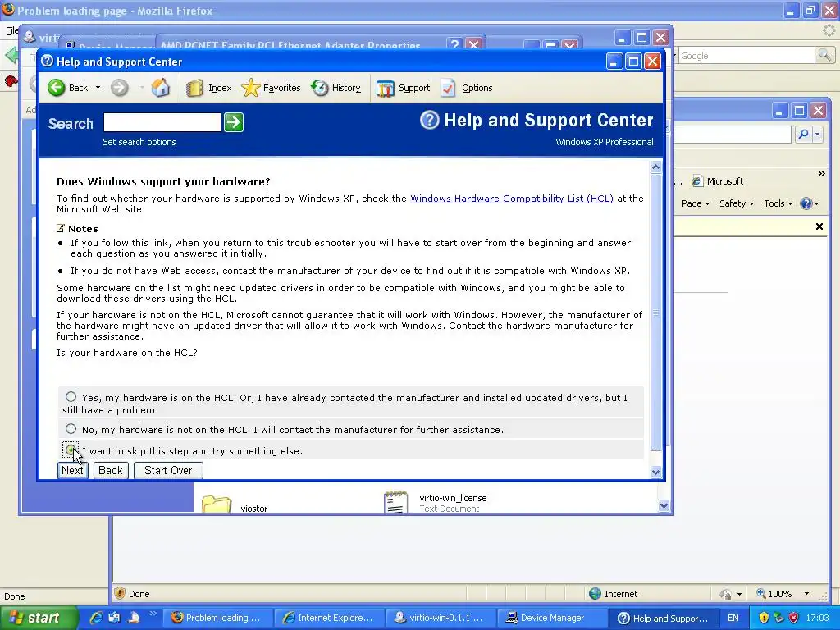Open the viostor folder

(234, 504)
